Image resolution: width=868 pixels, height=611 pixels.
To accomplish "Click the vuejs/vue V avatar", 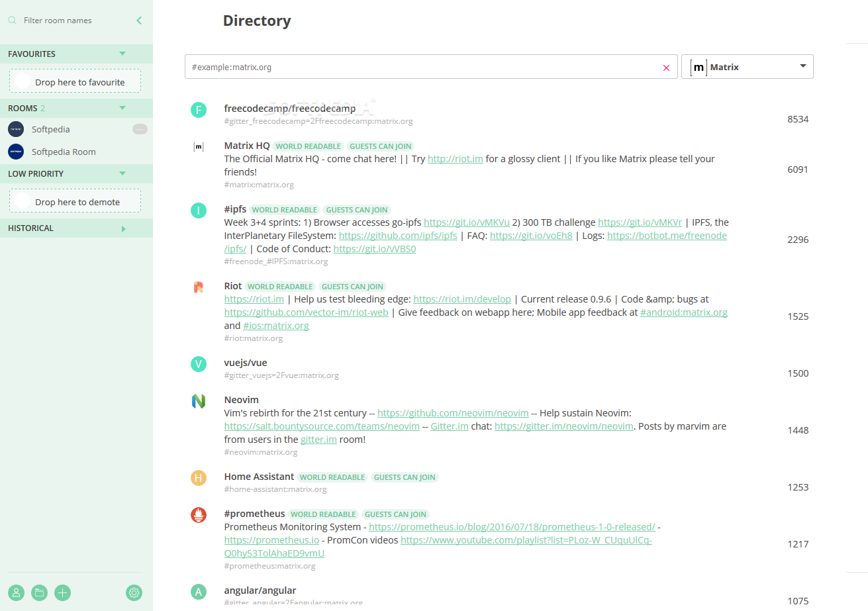I will 199,364.
